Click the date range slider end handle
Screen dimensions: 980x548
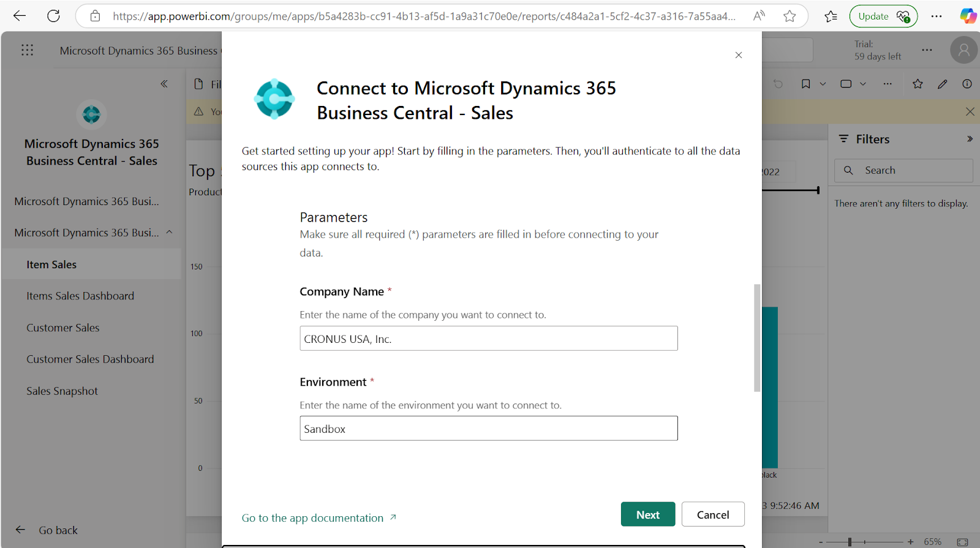tap(818, 190)
